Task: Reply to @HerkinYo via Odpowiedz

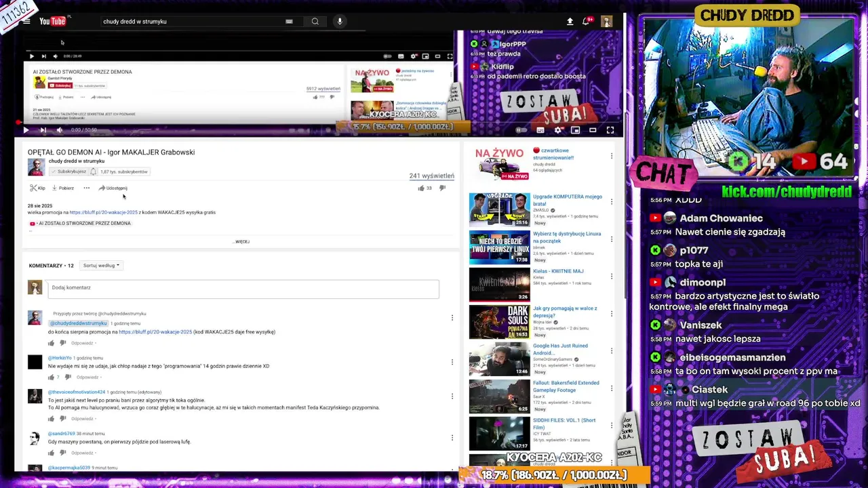Action: [87, 377]
